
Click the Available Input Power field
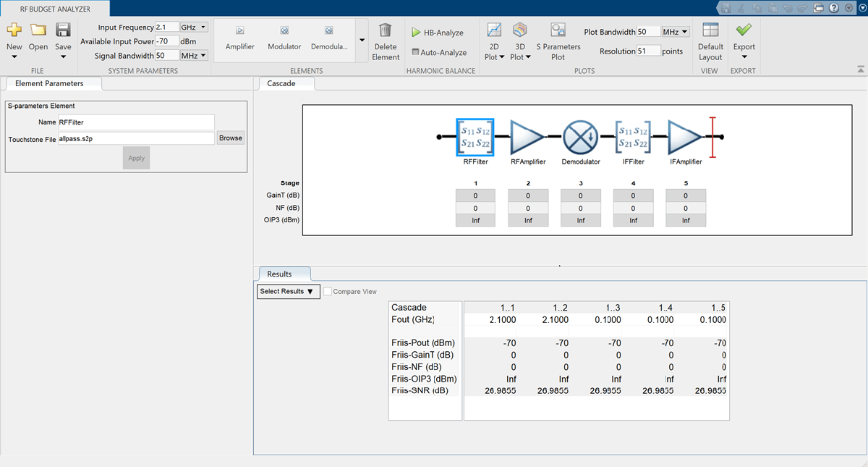(x=167, y=41)
